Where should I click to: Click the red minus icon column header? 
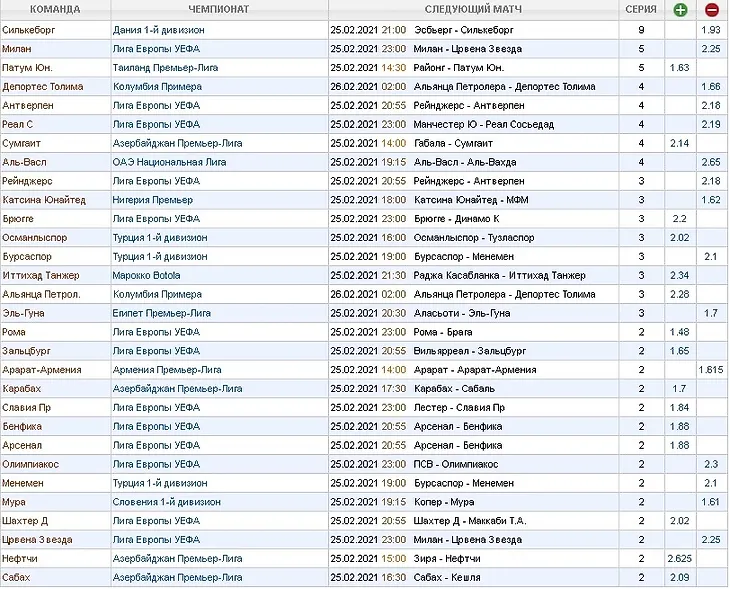tap(712, 9)
